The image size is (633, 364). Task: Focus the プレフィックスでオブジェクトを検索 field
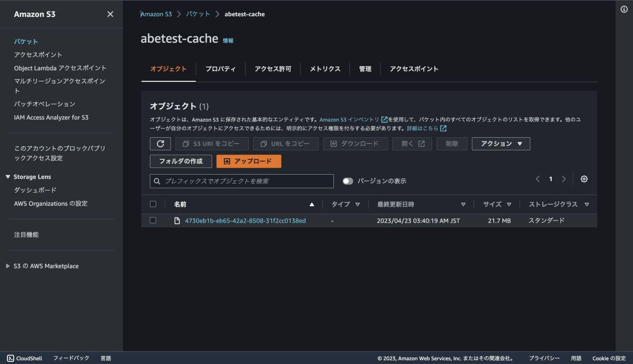242,181
